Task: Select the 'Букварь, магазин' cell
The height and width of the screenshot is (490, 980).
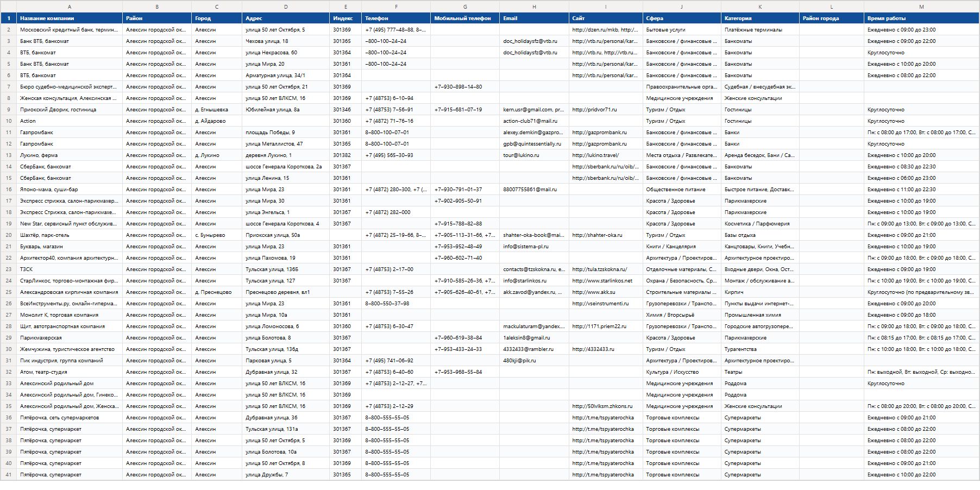Action: tap(70, 247)
